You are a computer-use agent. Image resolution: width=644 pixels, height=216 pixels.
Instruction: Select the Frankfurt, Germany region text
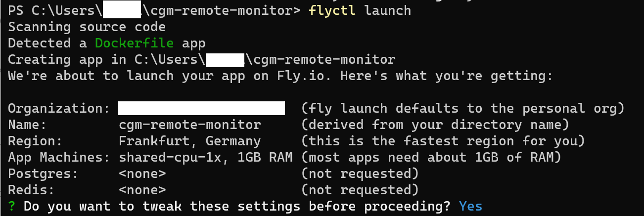pos(189,141)
